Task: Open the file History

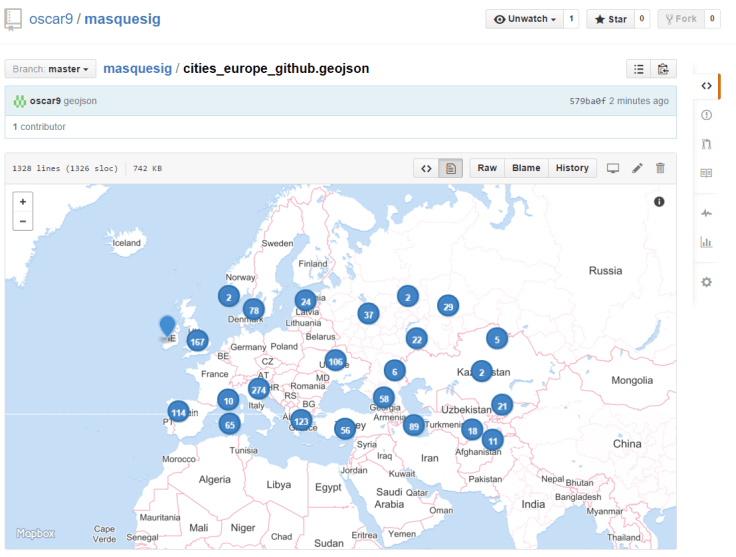Action: pyautogui.click(x=572, y=168)
